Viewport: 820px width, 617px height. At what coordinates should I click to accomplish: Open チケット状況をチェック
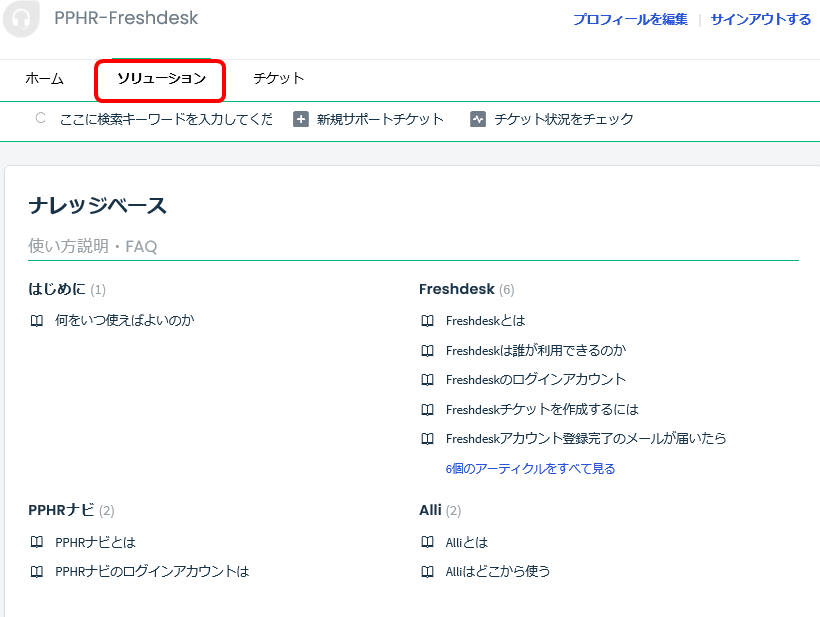click(564, 119)
